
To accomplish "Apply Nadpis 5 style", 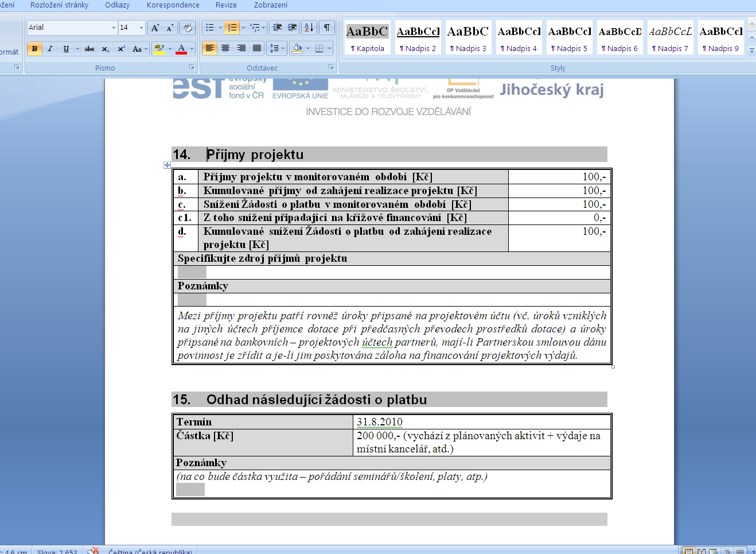I will pyautogui.click(x=570, y=38).
